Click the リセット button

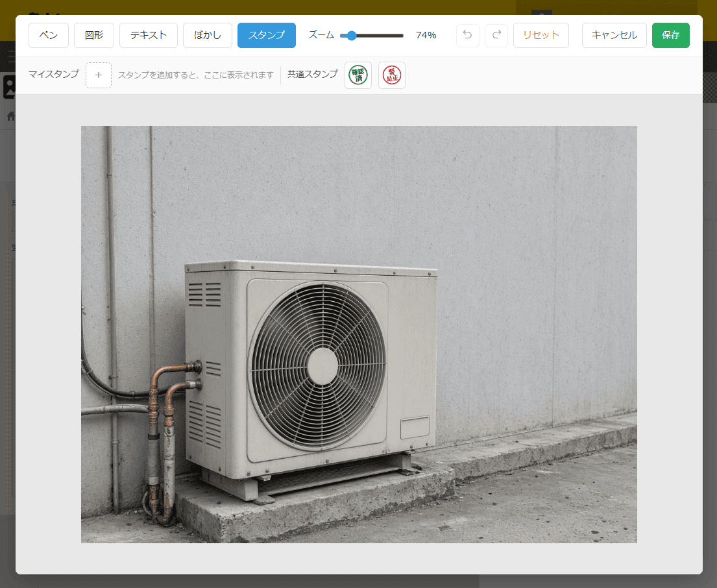[x=541, y=35]
